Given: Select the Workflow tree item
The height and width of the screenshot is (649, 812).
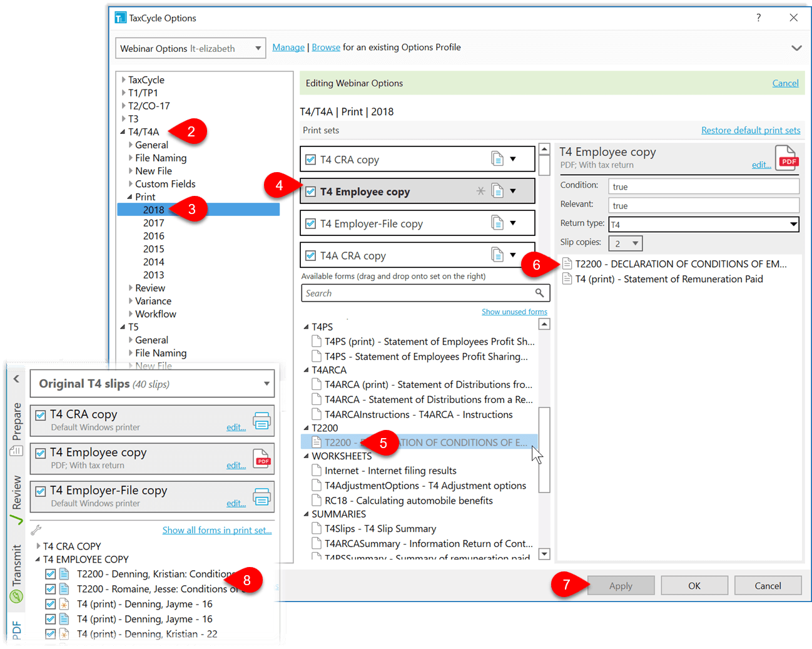Looking at the screenshot, I should (156, 314).
